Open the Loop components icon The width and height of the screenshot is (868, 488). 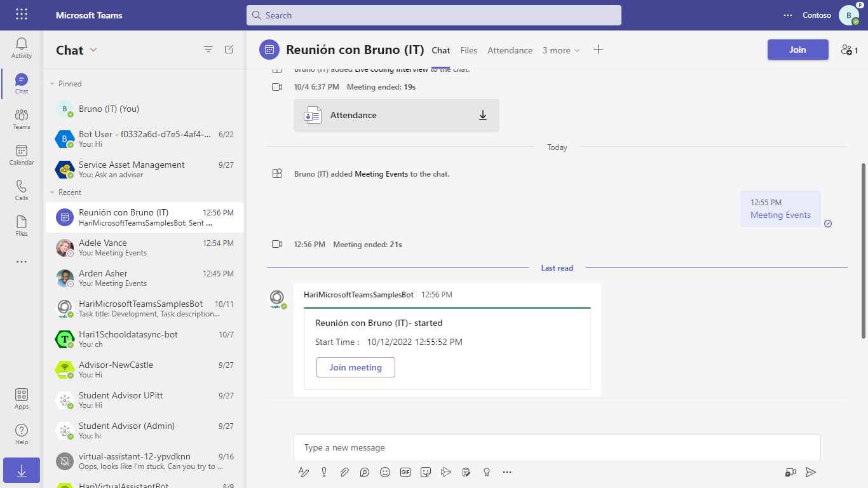pyautogui.click(x=365, y=472)
